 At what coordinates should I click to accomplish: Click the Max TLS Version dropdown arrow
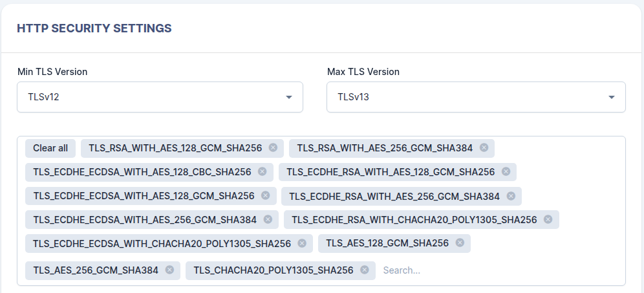coord(612,98)
